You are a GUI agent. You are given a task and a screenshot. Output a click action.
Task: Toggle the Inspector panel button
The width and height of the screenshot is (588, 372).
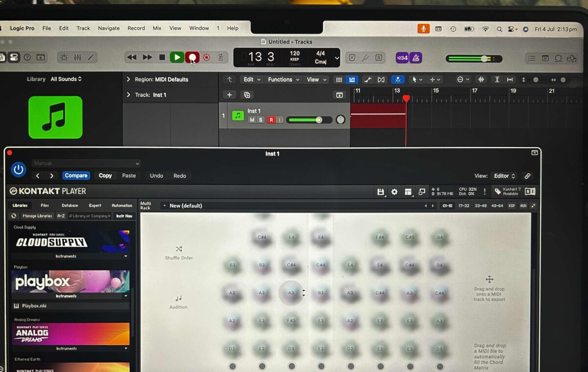point(14,57)
